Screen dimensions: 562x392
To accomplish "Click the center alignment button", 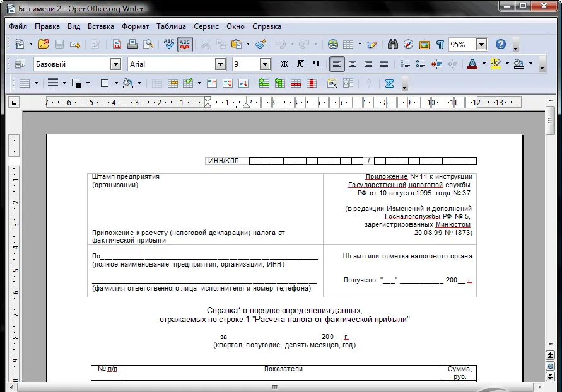I will coord(353,64).
